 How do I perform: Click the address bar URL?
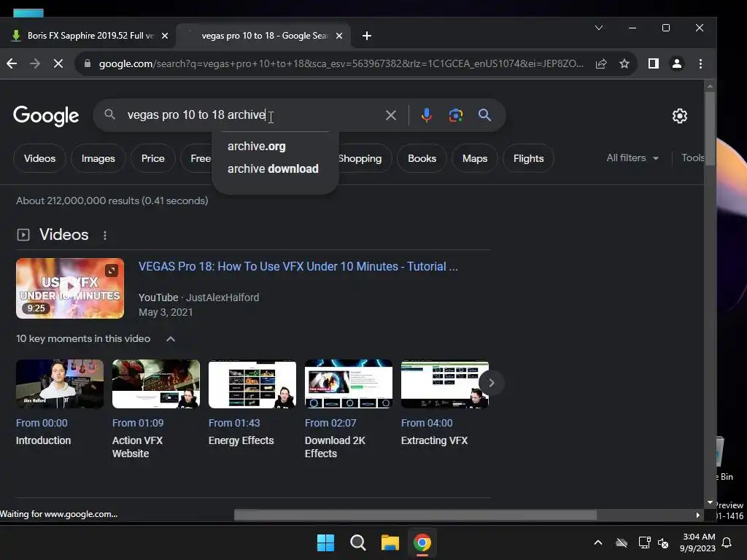[x=341, y=63]
